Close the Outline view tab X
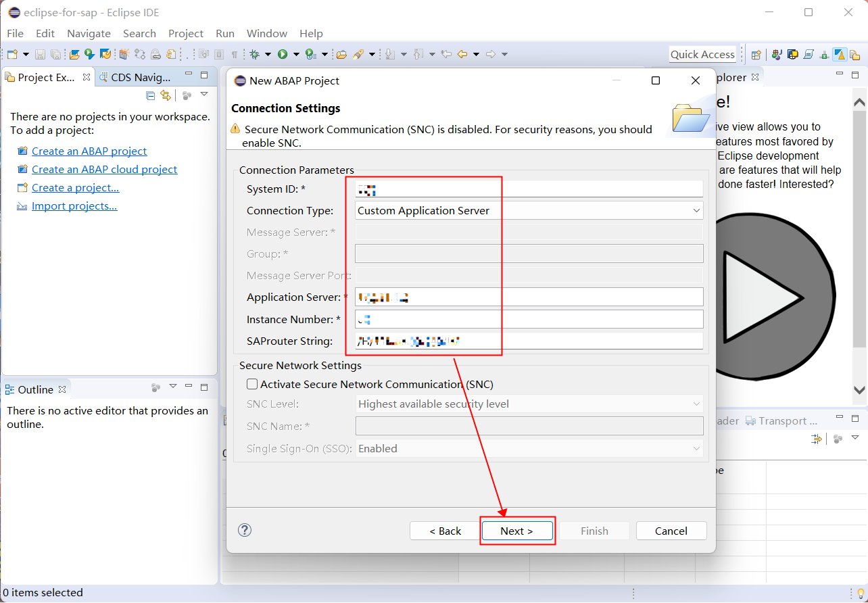This screenshot has height=603, width=868. (x=62, y=389)
